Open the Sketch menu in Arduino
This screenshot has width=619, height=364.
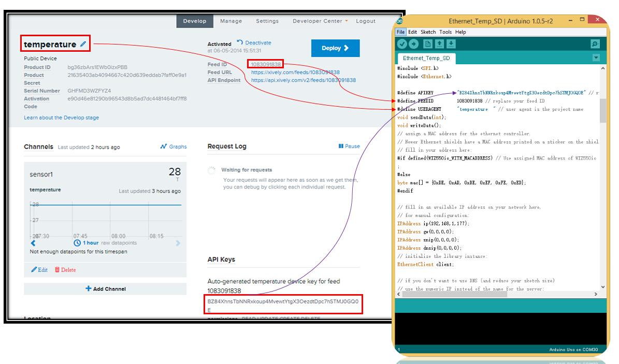428,32
